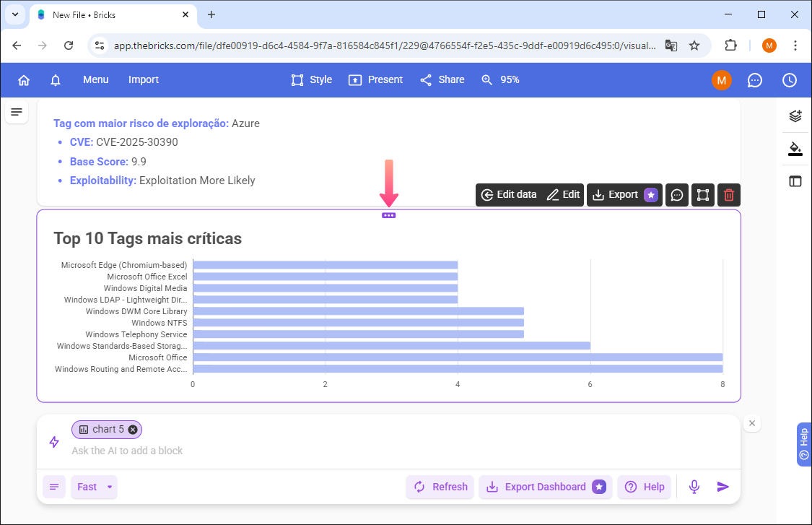Click the 'Base Score:' label
Image resolution: width=812 pixels, height=525 pixels.
[x=99, y=162]
